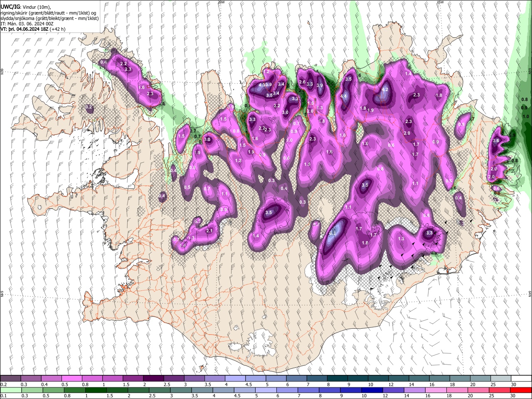
Task: Click the 0.2 label on the snow scale
Action: click(3, 384)
